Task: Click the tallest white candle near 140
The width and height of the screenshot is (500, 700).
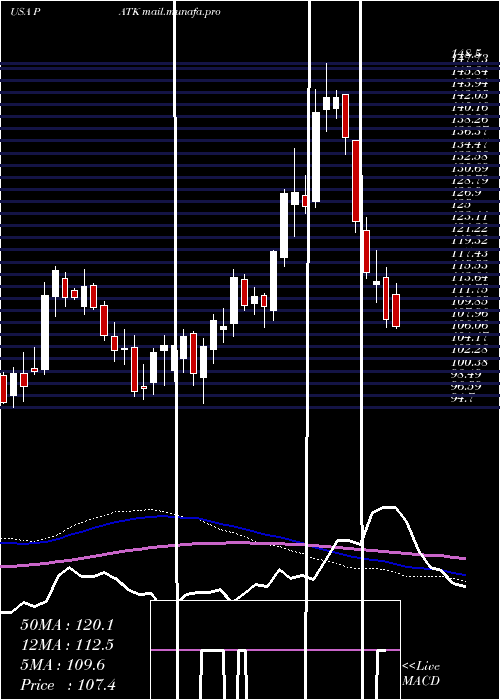Action: 316,157
